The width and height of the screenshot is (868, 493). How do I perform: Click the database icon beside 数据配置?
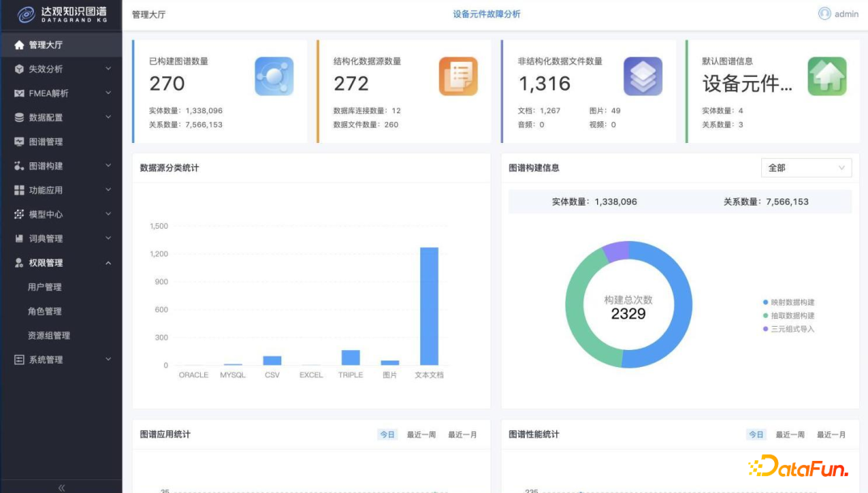click(x=19, y=117)
